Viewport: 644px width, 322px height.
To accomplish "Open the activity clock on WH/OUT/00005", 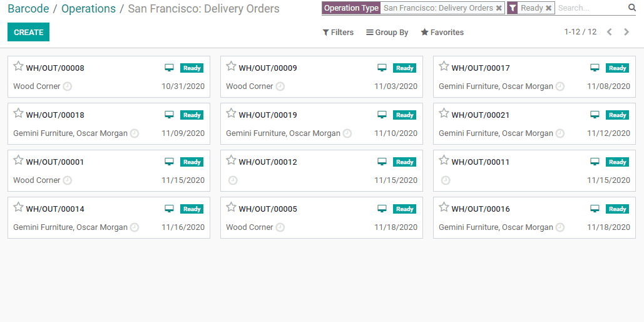I will click(x=280, y=227).
